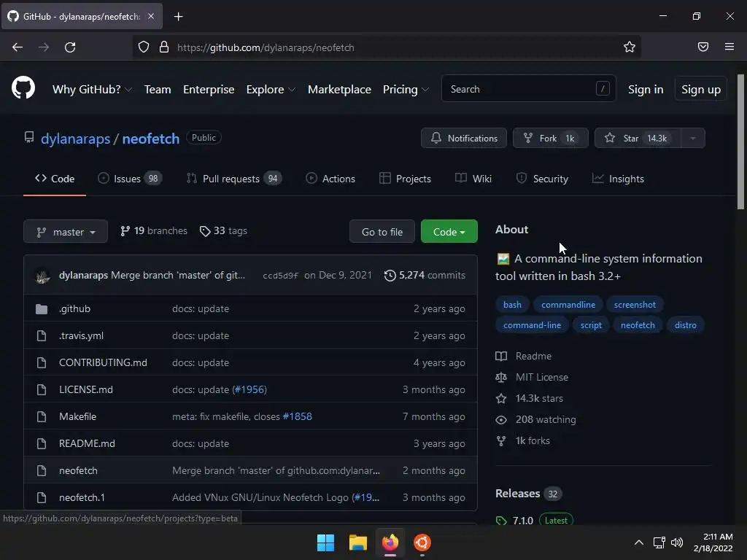Open network status tray icon
This screenshot has height=560, width=747.
(659, 542)
